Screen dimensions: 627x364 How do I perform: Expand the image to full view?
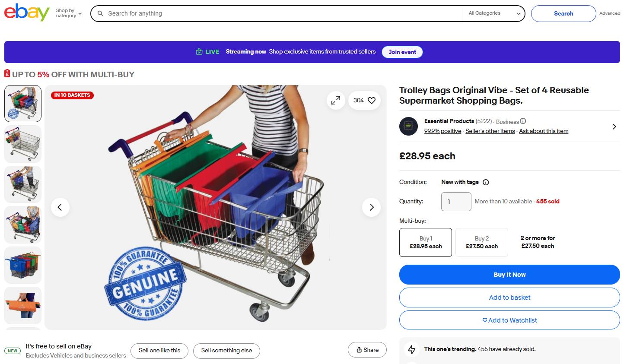336,101
